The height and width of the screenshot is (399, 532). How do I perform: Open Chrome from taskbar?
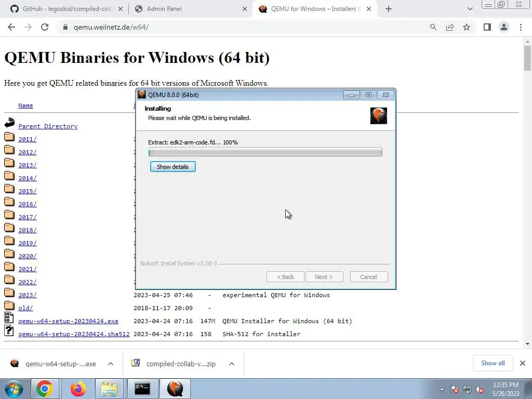[45, 389]
